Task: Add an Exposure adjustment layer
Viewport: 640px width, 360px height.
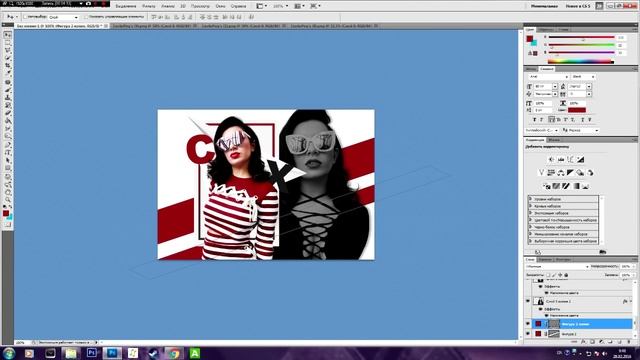Action: tap(580, 160)
